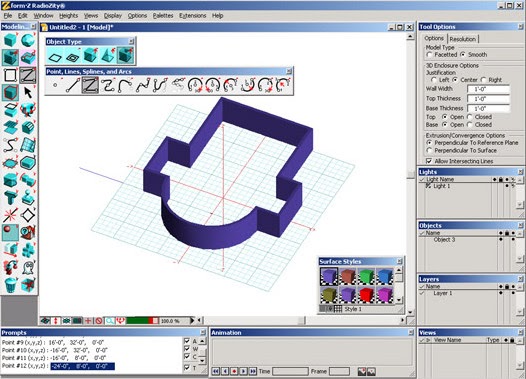Click the zoom magnifier icon in status bar
This screenshot has height=379, width=526.
click(x=110, y=321)
